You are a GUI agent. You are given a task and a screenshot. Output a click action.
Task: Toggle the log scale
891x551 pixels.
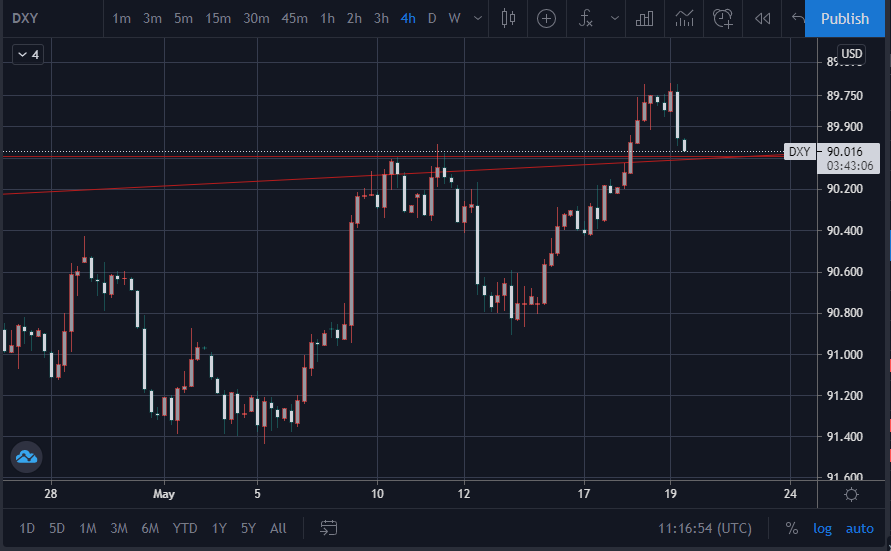pyautogui.click(x=822, y=528)
